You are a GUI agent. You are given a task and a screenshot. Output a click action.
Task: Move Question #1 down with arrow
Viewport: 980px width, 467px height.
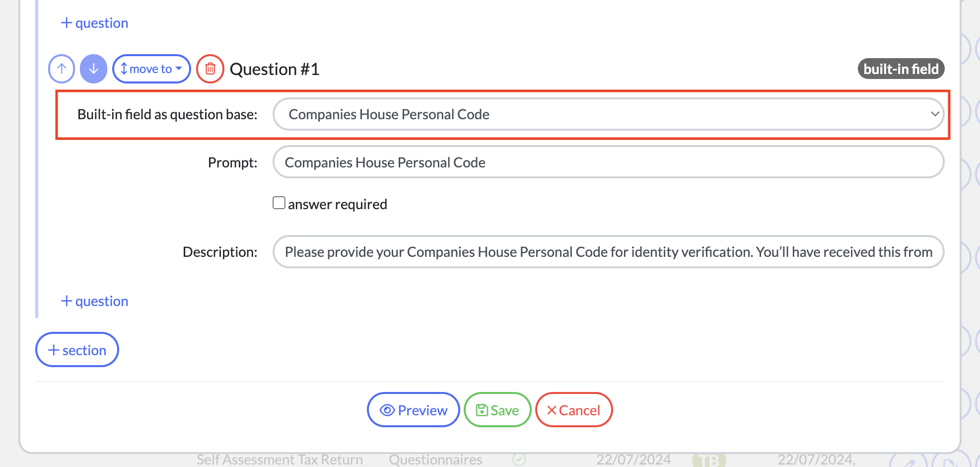pyautogui.click(x=93, y=69)
